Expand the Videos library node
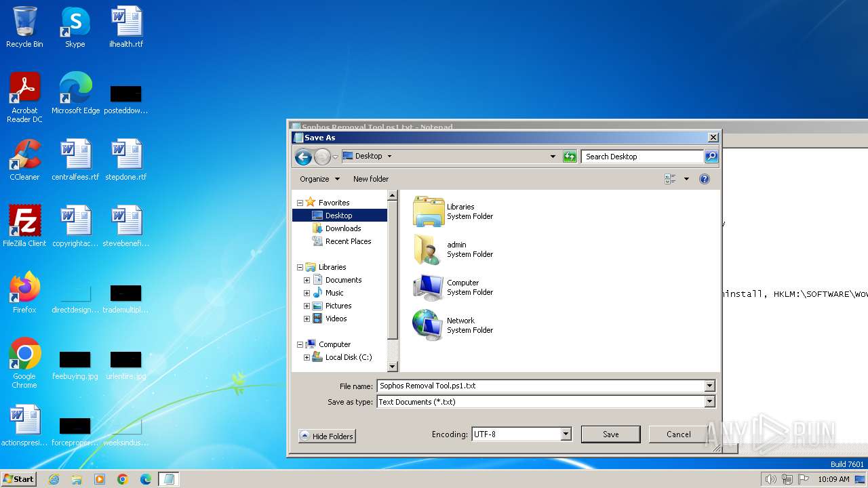 pyautogui.click(x=307, y=319)
